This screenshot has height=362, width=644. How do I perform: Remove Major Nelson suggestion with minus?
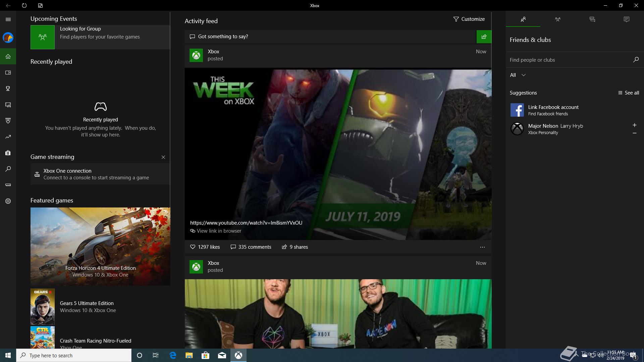(x=634, y=133)
